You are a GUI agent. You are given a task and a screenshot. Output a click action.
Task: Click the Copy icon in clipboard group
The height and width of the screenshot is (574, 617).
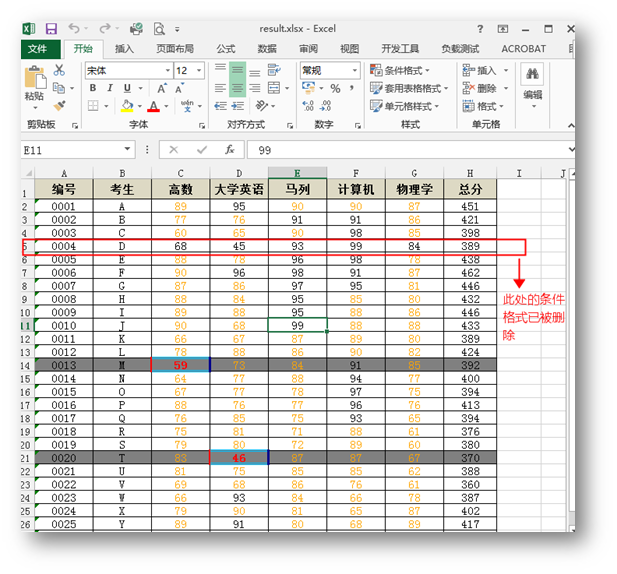[x=59, y=88]
